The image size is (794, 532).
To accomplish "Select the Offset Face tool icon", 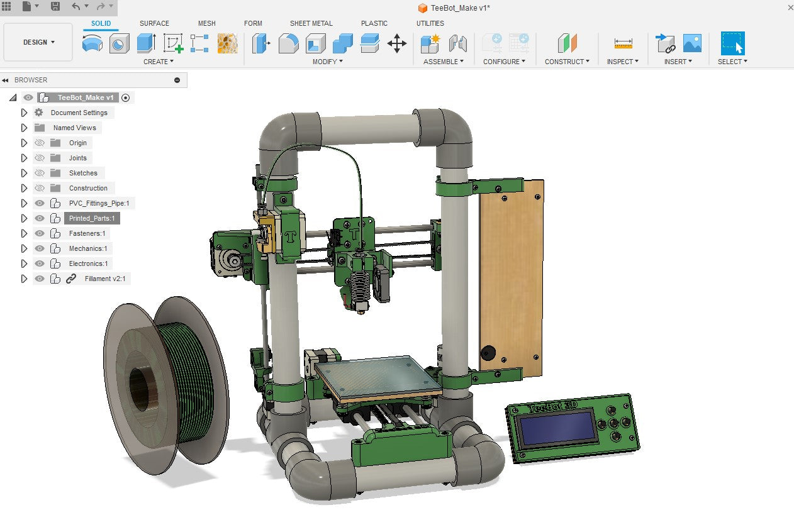I will (x=370, y=43).
